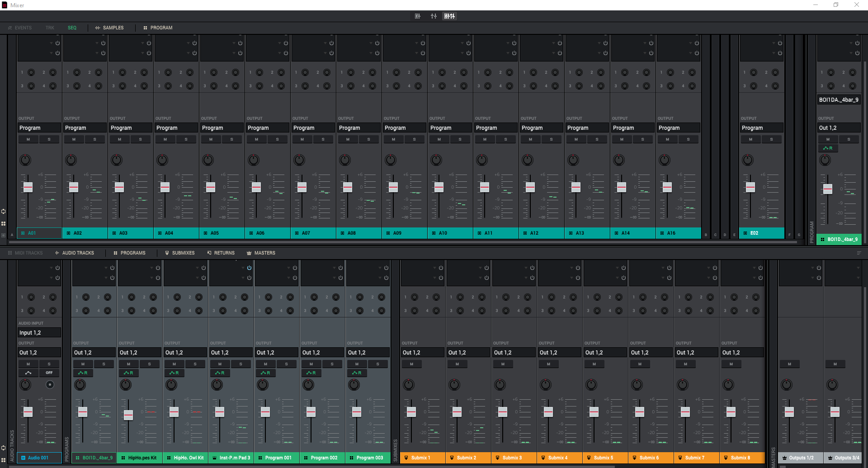Switch to the SAMPLES tab
This screenshot has height=468, width=868.
click(x=109, y=28)
